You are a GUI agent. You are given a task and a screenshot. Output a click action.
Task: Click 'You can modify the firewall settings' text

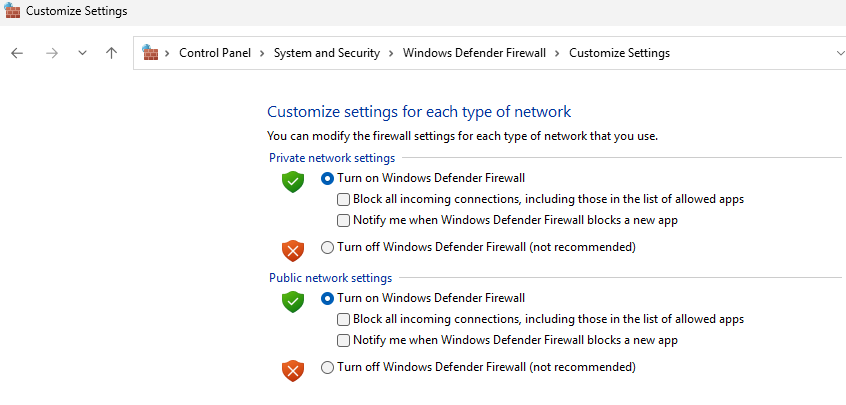pyautogui.click(x=462, y=136)
